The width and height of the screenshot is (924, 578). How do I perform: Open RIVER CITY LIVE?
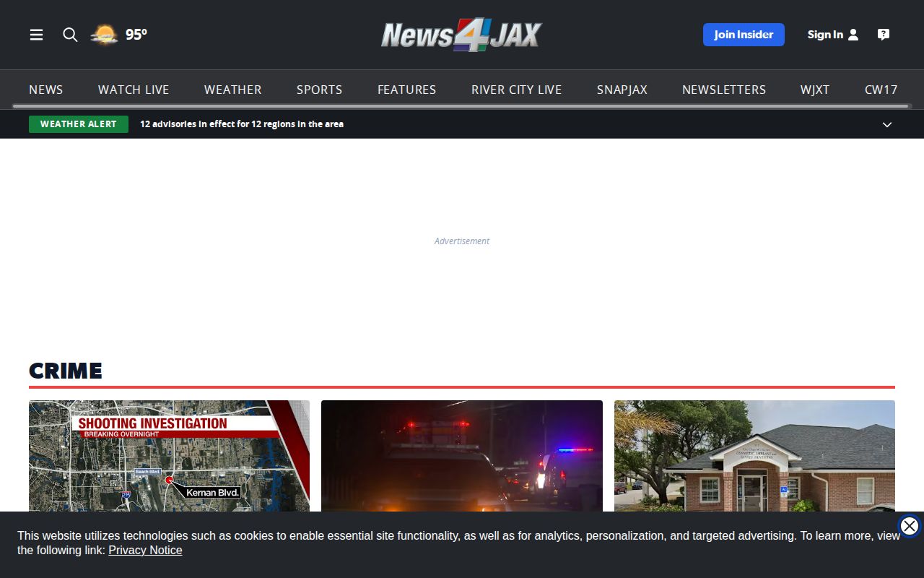tap(517, 90)
